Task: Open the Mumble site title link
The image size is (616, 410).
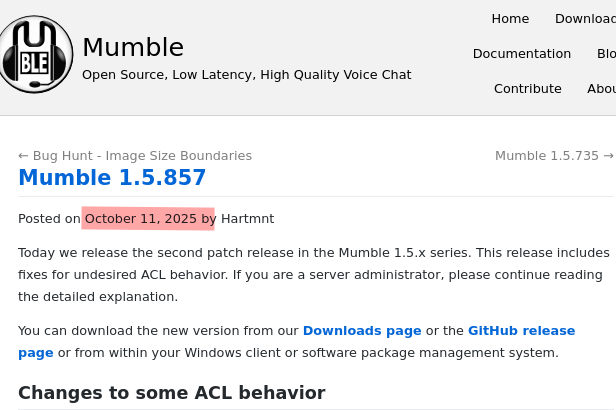Action: tap(133, 47)
